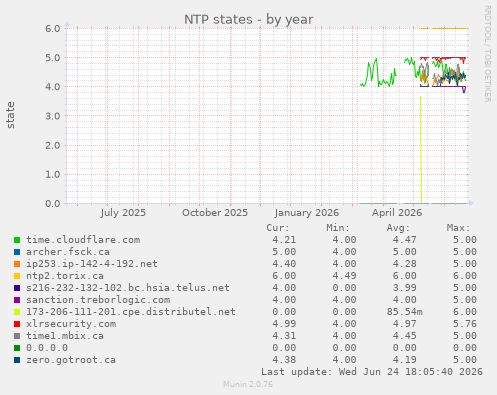Select the 0.0.0.0 legend label
Viewport: 497px width, 395px height.
[47, 348]
